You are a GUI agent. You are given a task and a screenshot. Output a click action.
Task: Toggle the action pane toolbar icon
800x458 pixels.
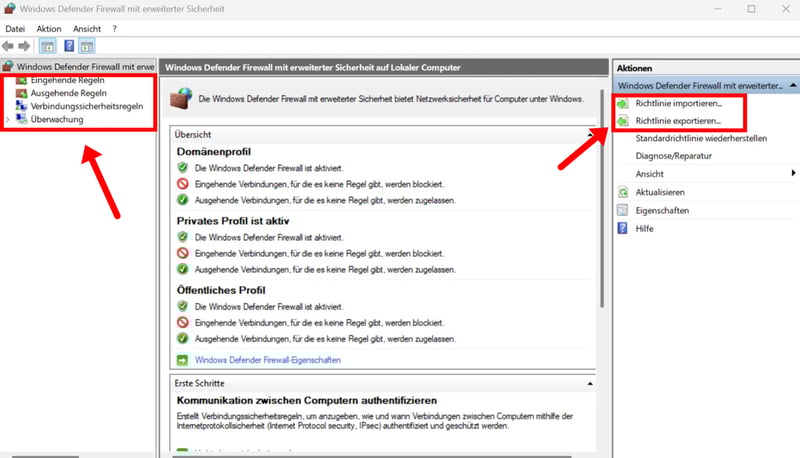tap(87, 46)
